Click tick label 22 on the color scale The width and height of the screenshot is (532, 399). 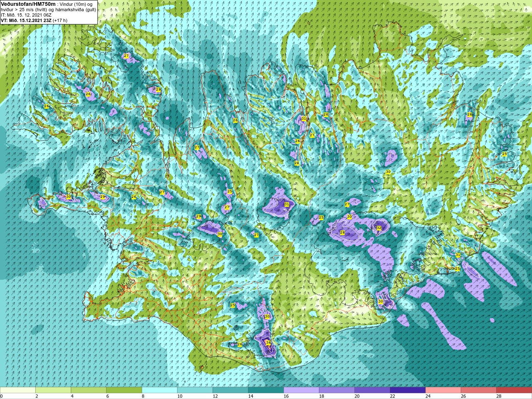(393, 396)
